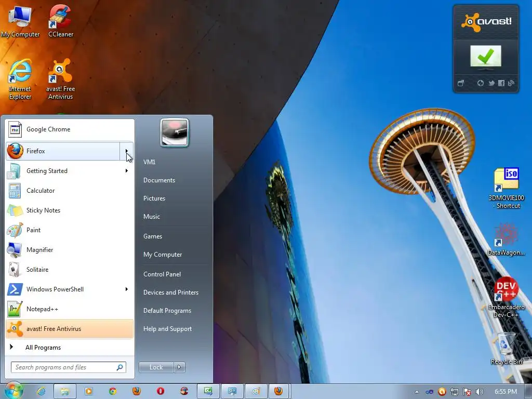This screenshot has width=532, height=399.
Task: Open Music link in Start menu
Action: tap(152, 217)
